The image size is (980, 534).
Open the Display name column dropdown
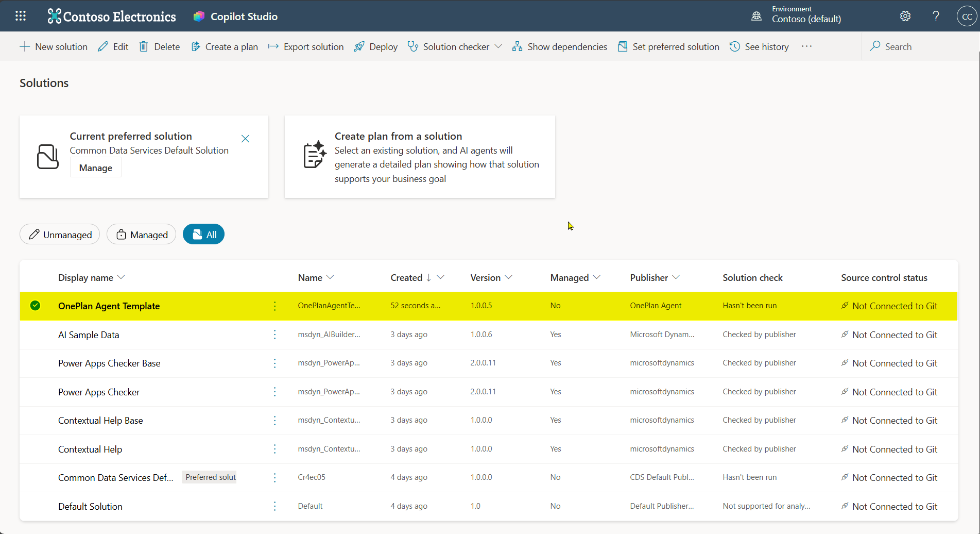pyautogui.click(x=122, y=277)
